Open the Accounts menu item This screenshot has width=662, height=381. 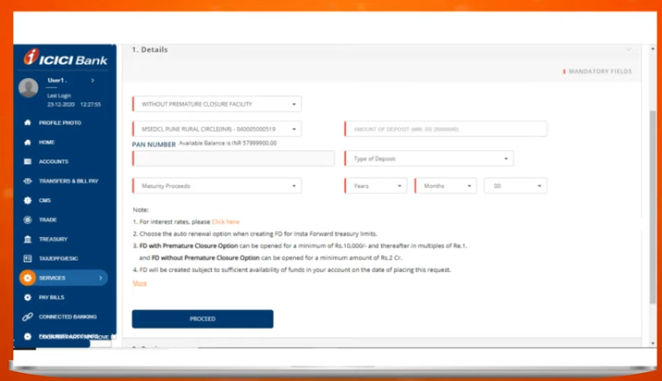pos(54,162)
